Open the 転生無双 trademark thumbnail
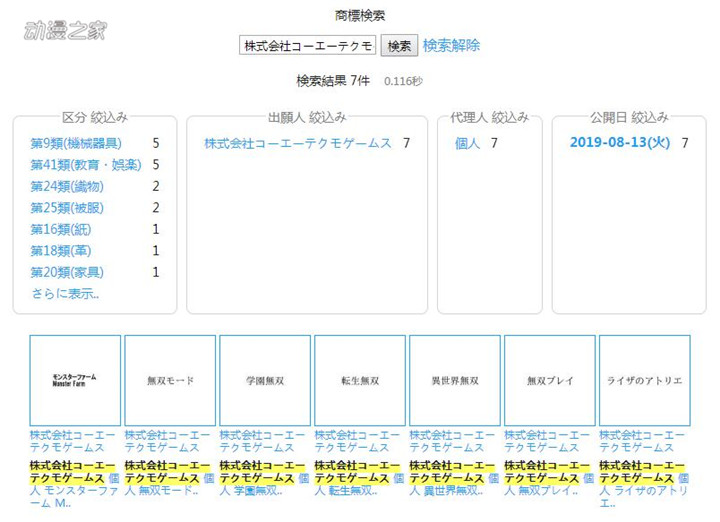 tap(360, 381)
